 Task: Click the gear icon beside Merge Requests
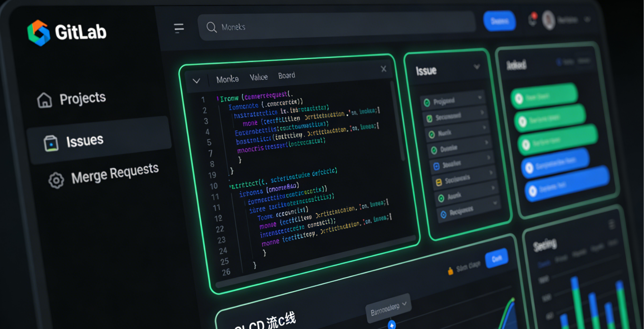point(56,180)
